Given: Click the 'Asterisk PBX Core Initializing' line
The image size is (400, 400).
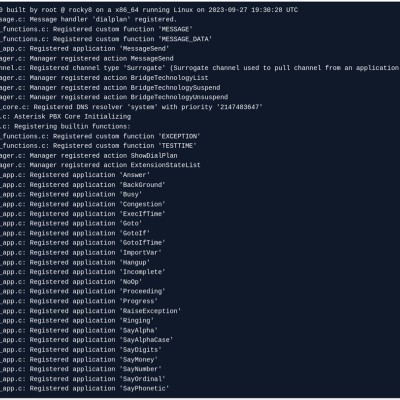Looking at the screenshot, I should 65,117.
